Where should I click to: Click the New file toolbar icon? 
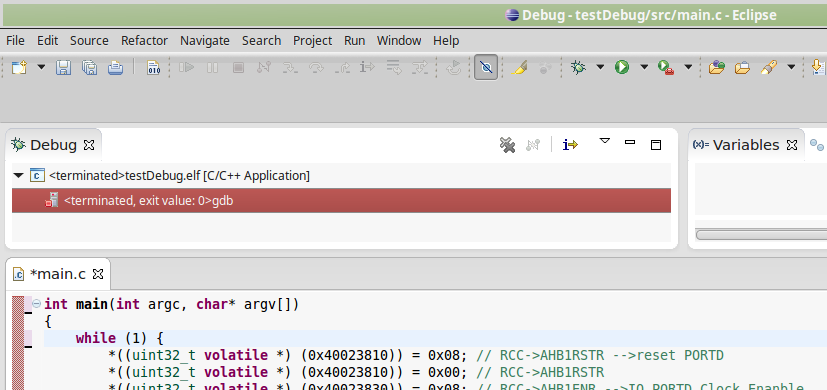(19, 68)
